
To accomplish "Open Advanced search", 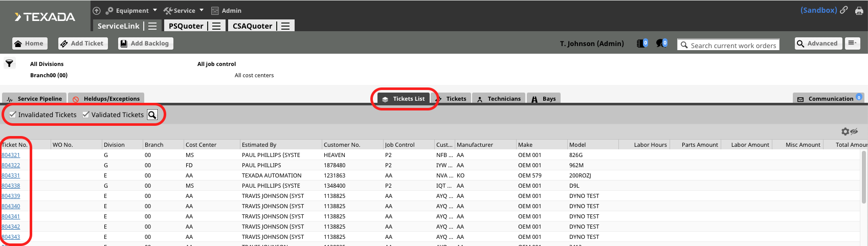I will point(818,43).
